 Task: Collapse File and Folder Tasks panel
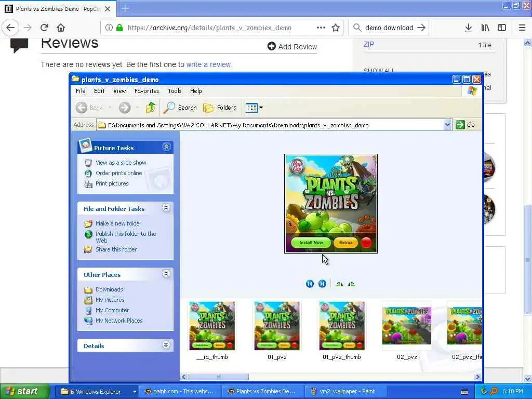[x=166, y=208]
